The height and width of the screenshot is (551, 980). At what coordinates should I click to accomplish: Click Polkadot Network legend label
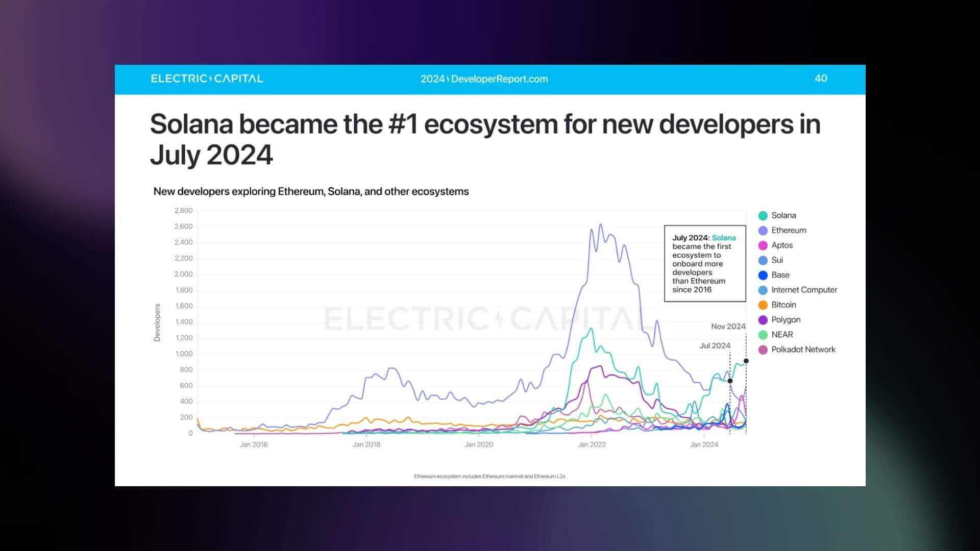coord(803,349)
